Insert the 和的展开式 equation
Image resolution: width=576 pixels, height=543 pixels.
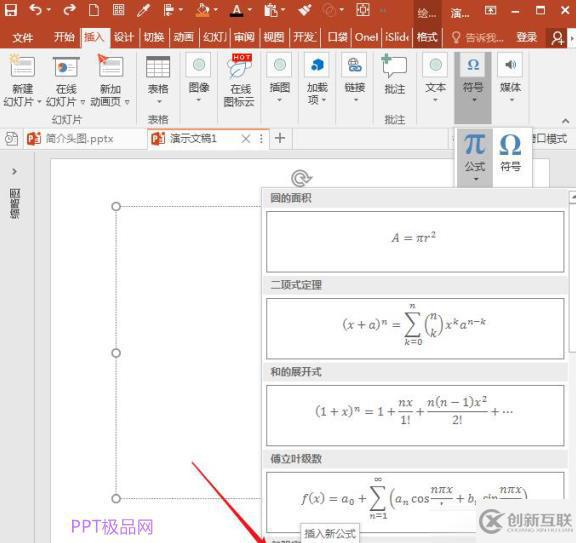tap(415, 416)
